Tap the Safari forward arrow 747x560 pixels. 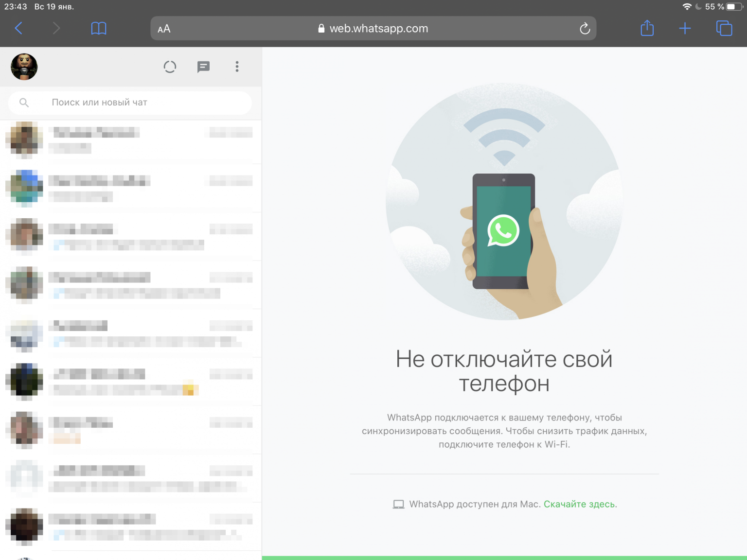tap(56, 28)
